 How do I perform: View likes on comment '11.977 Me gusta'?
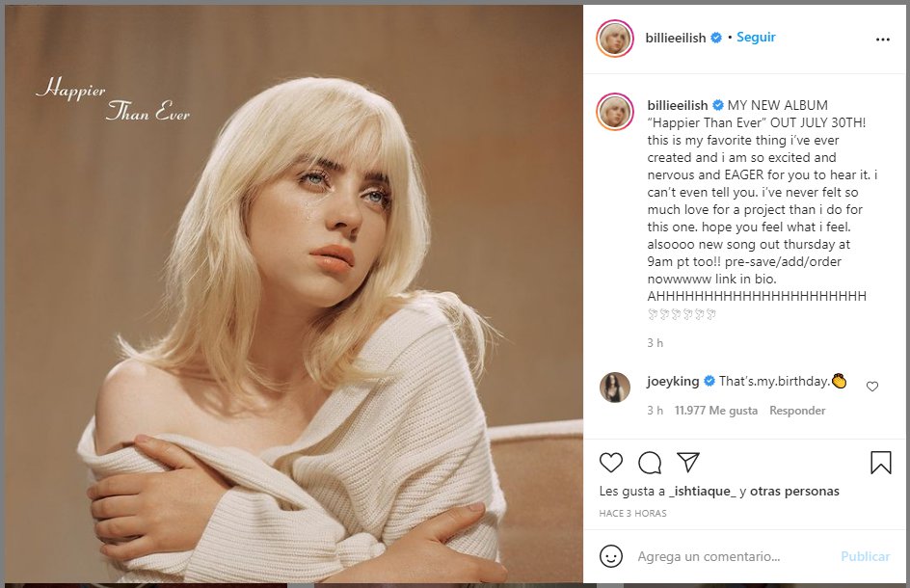(x=716, y=411)
